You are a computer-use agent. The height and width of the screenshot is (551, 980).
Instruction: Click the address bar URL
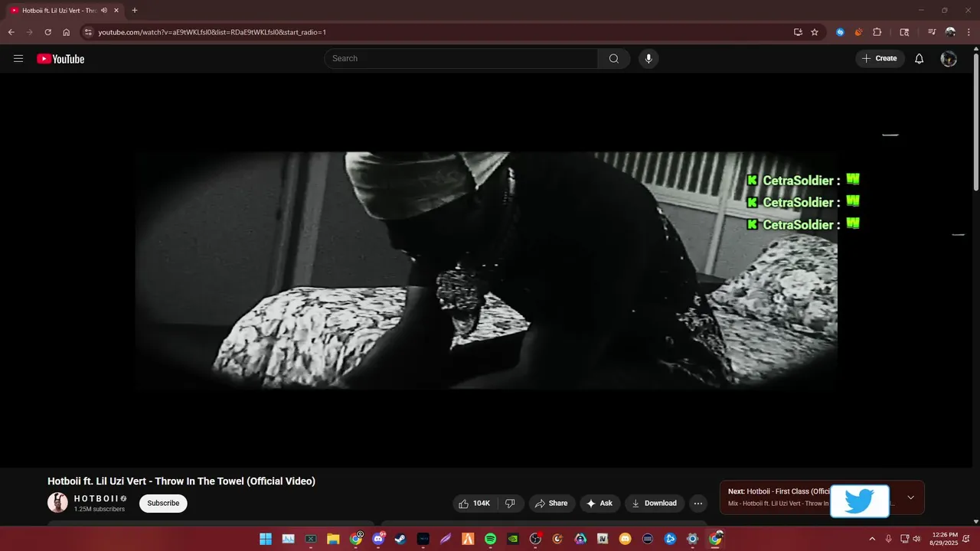tap(212, 32)
